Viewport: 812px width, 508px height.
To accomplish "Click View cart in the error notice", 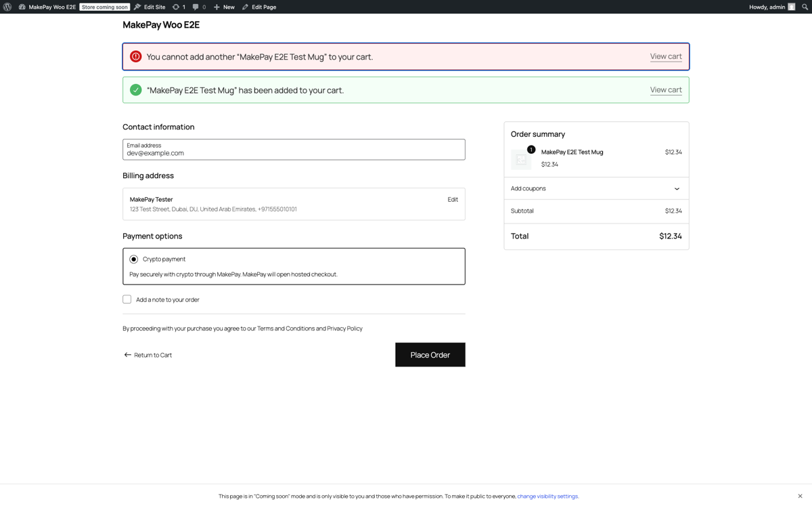I will pyautogui.click(x=666, y=57).
